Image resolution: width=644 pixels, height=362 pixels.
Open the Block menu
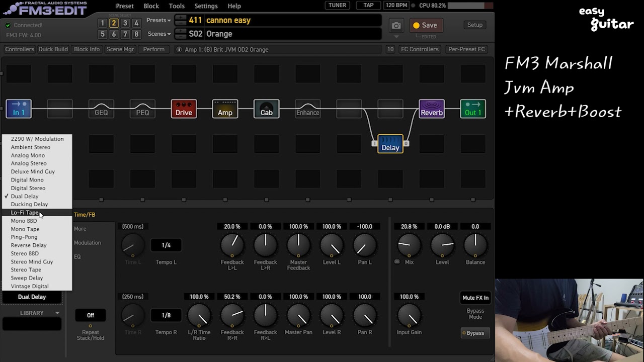coord(151,6)
